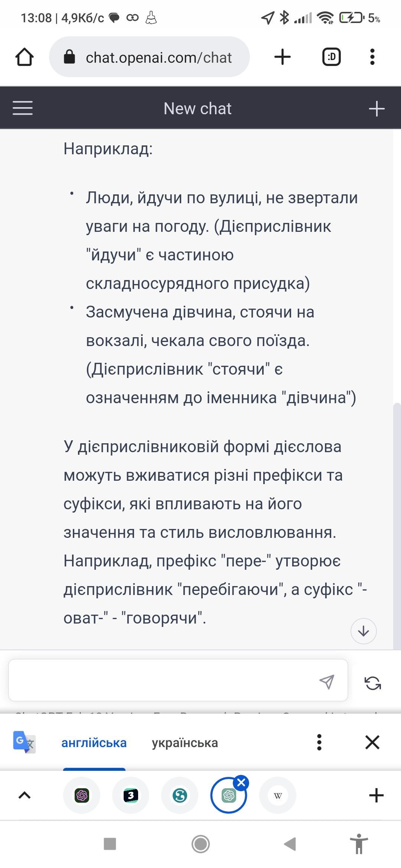Open a new browser tab with plus
Viewport: 401px width, 868px height.
coord(282,57)
